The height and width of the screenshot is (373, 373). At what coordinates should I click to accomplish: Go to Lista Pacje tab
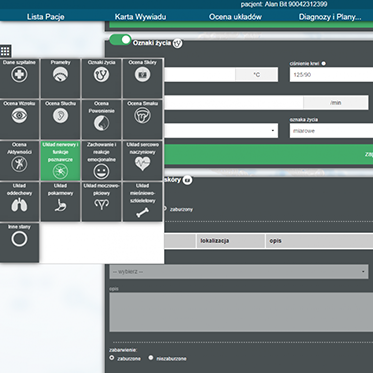[x=46, y=17]
